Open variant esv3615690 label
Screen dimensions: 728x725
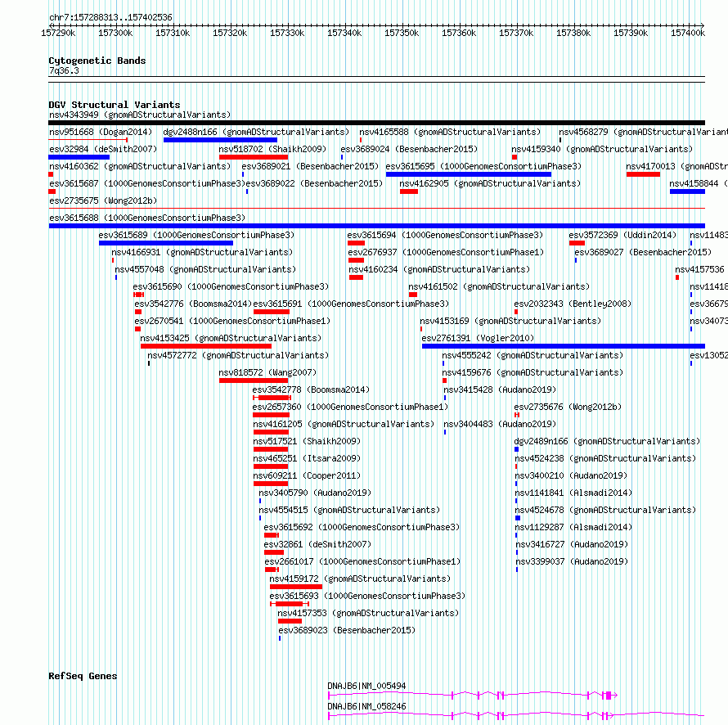pos(231,286)
